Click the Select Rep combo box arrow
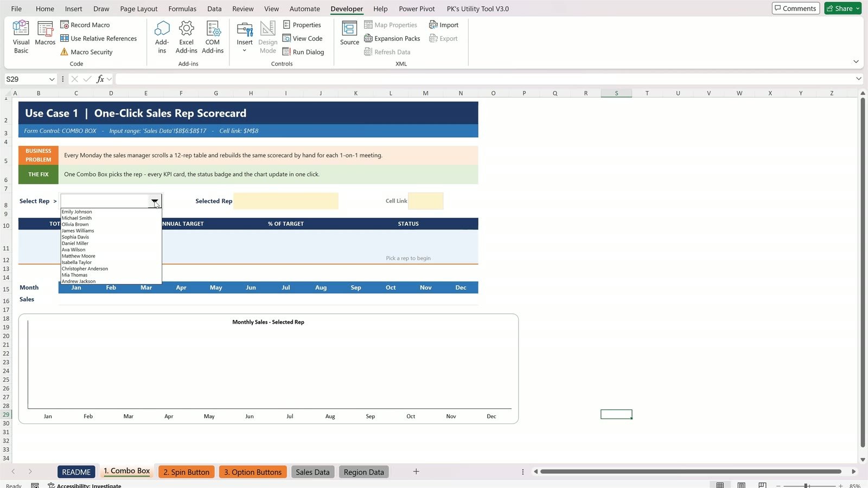The width and height of the screenshot is (868, 488). 155,201
